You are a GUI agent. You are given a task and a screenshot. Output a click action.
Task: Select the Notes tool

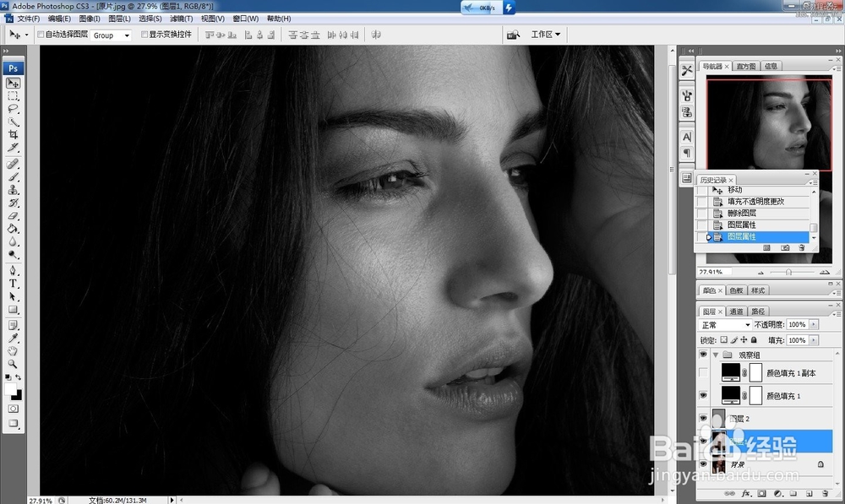pyautogui.click(x=13, y=325)
